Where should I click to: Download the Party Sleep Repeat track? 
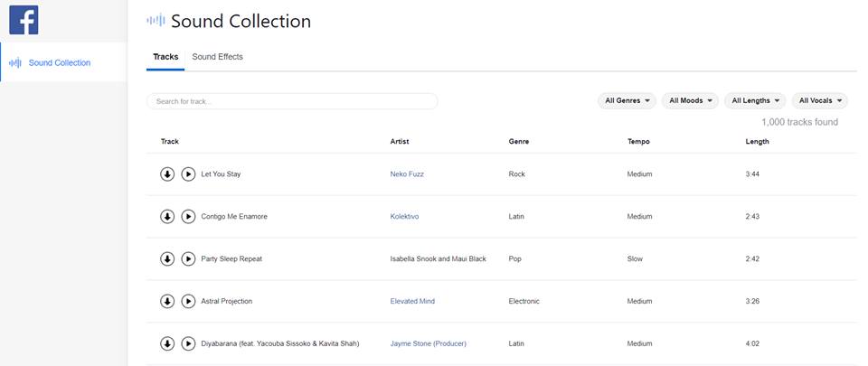(x=167, y=258)
